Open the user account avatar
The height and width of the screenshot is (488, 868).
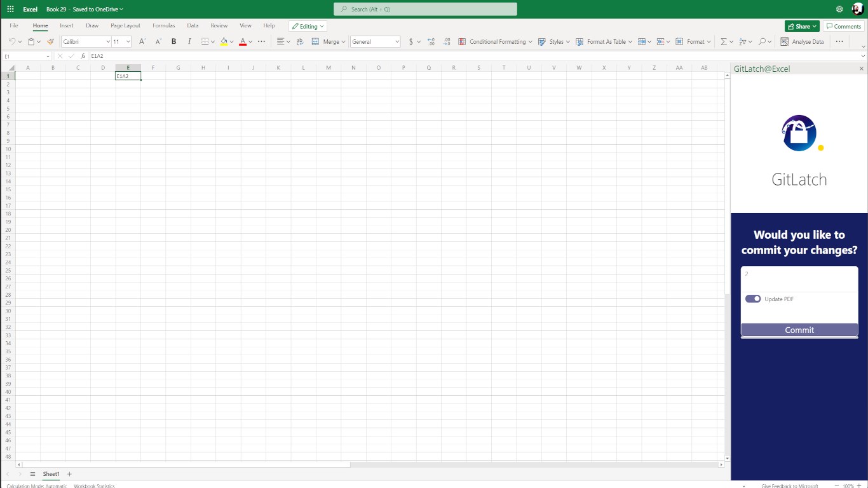[x=857, y=9]
